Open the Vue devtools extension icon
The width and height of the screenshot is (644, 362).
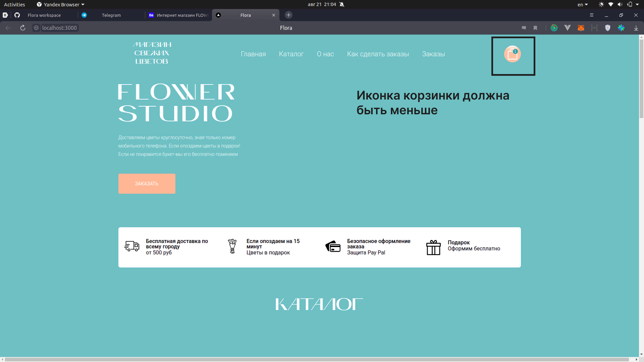point(568,28)
